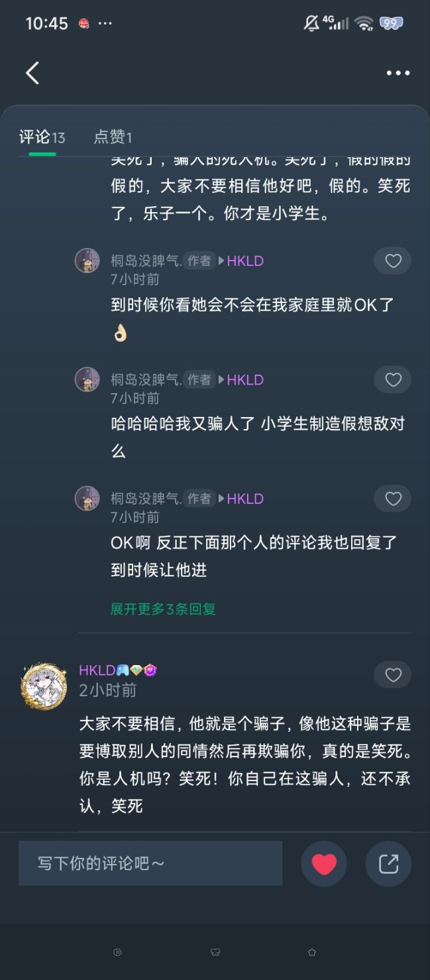Tap the red heart button to like the post
This screenshot has width=430, height=980.
pyautogui.click(x=324, y=863)
